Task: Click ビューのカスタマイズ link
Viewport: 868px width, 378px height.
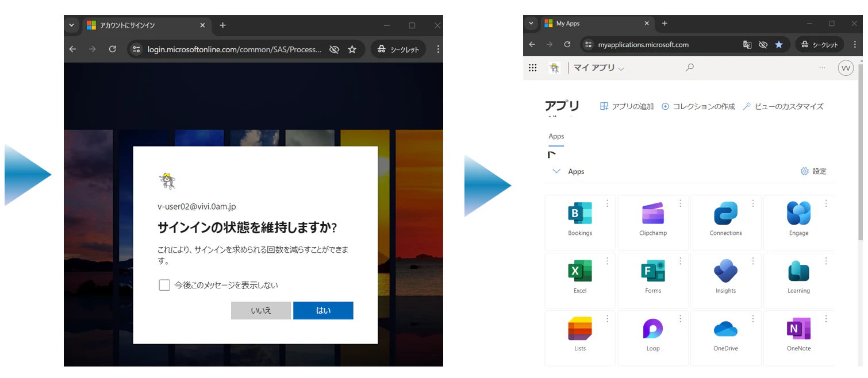Action: [783, 106]
